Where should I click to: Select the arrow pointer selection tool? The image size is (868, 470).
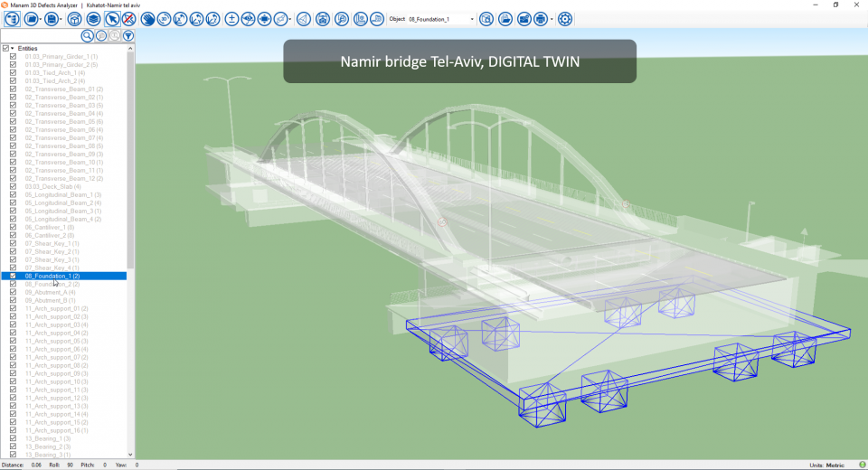(112, 19)
